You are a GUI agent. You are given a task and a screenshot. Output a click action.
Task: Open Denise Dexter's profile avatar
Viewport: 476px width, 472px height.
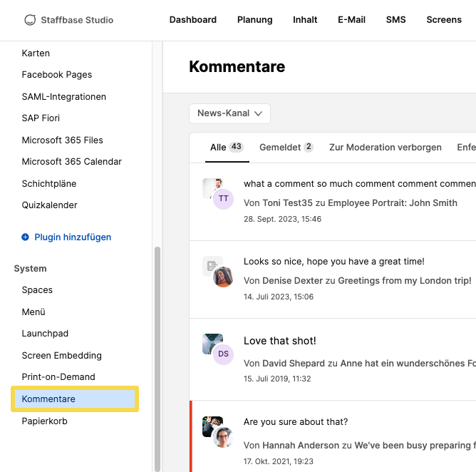(x=223, y=277)
